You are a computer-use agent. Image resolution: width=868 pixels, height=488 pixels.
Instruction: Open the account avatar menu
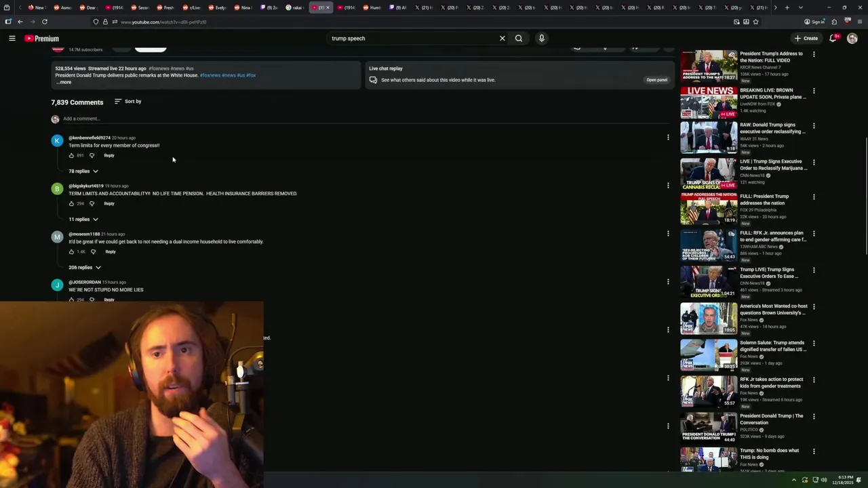point(852,39)
